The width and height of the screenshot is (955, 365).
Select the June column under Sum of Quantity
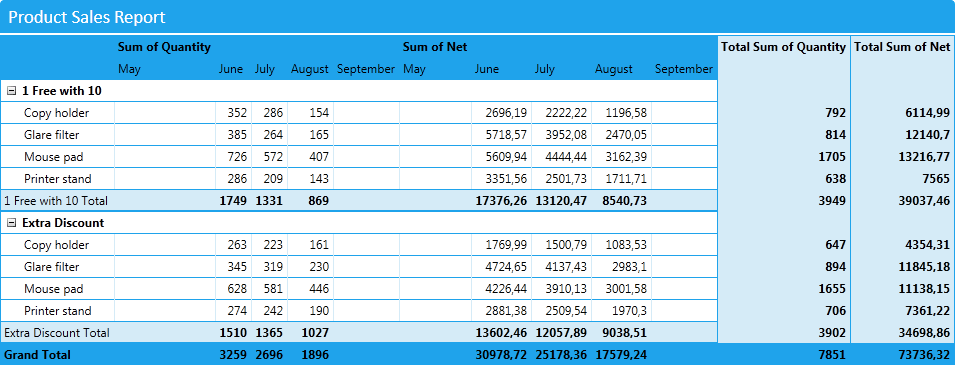(231, 69)
